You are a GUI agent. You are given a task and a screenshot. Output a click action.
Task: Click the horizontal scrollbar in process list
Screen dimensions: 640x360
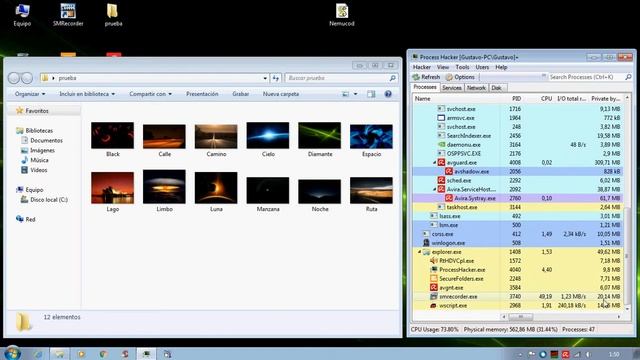pos(520,316)
